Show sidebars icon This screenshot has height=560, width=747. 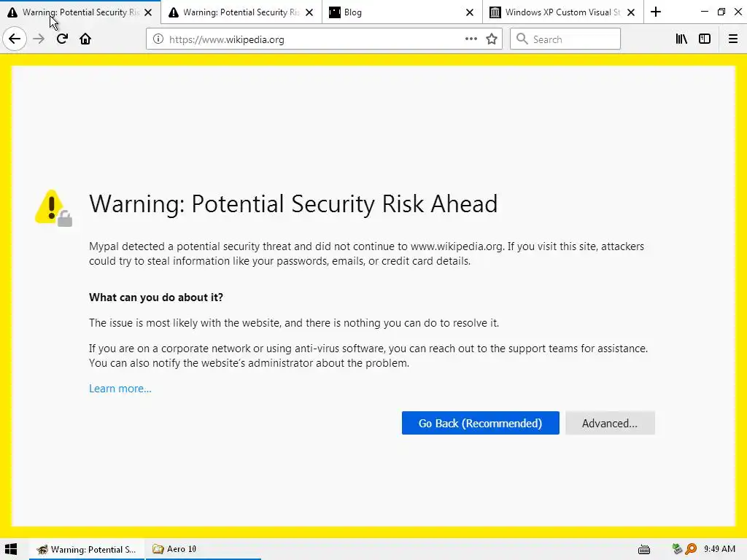coord(705,39)
